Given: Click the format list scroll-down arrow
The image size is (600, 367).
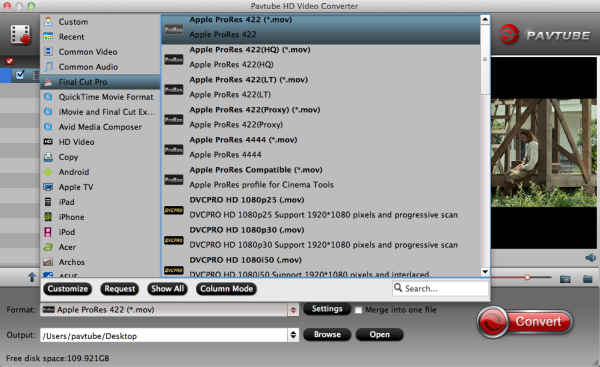Looking at the screenshot, I should coord(485,272).
